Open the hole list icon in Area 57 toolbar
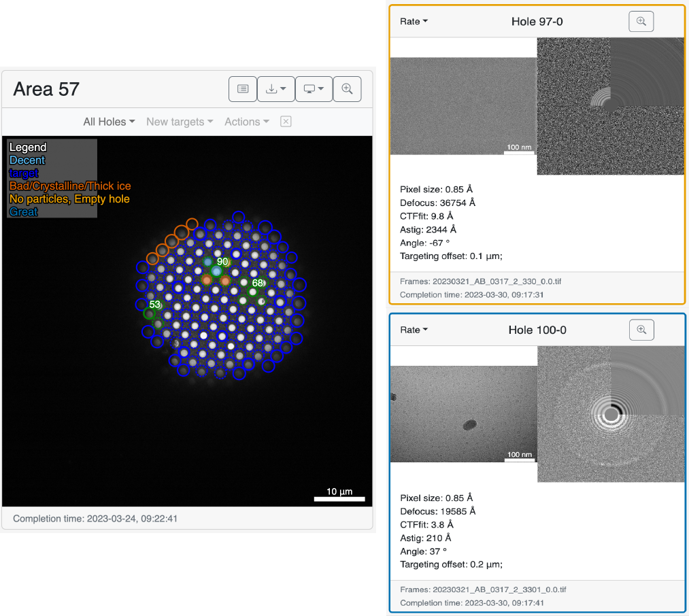689x616 pixels. pos(242,88)
